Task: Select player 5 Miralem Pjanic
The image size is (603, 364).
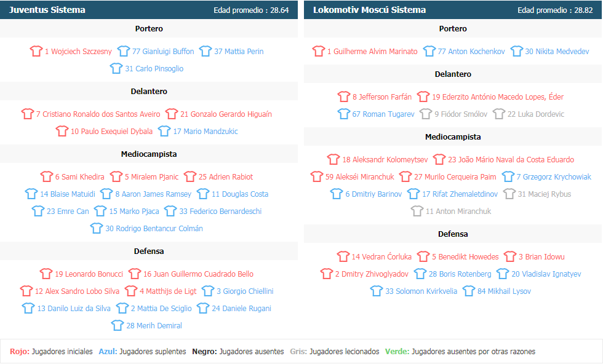Action: pos(151,177)
